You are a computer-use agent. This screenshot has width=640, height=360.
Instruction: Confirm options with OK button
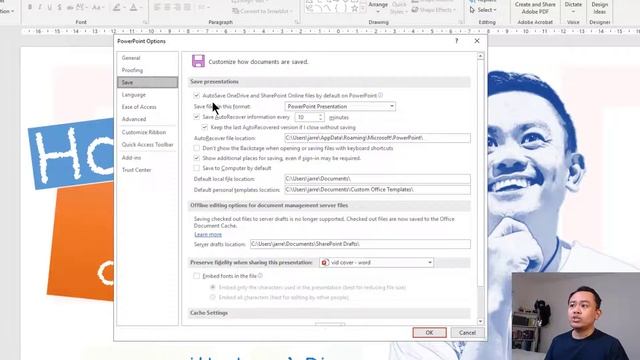click(x=429, y=333)
